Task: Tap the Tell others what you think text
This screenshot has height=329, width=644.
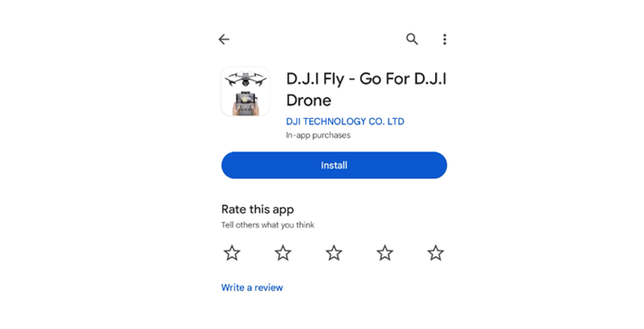Action: click(268, 225)
